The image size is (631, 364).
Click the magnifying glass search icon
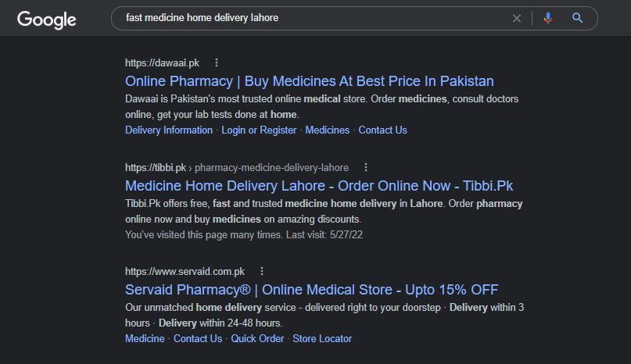tap(578, 18)
